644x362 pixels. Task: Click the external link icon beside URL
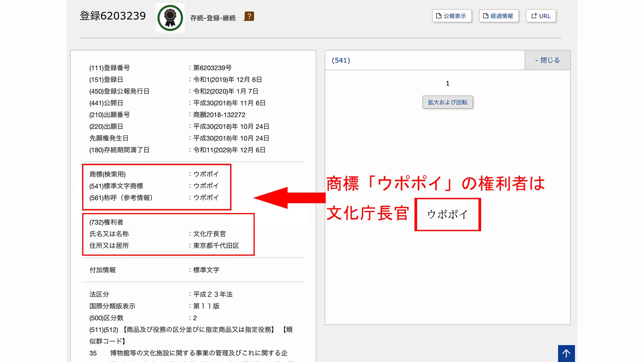[x=534, y=16]
